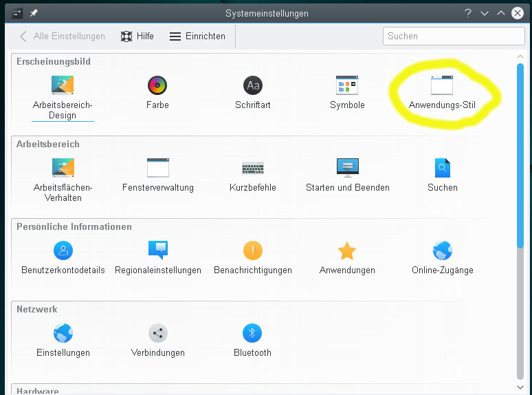Open Fensterverwaltung settings
Image resolution: width=532 pixels, height=395 pixels.
tap(158, 175)
